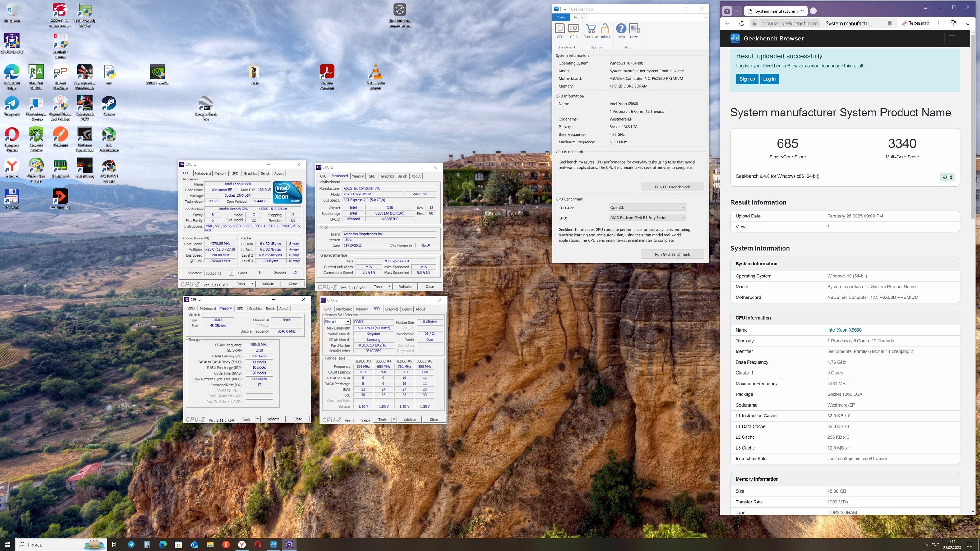Click the Перевести translate button

click(915, 23)
